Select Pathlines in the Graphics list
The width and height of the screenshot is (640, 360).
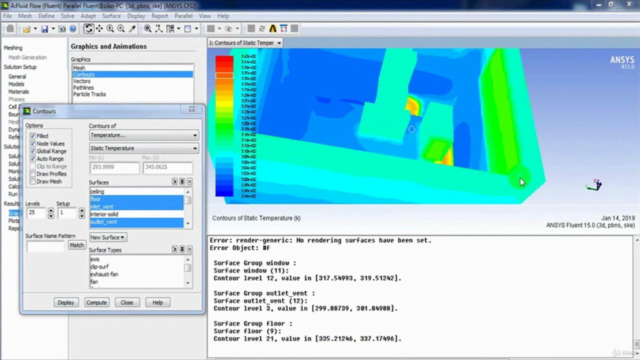click(133, 88)
